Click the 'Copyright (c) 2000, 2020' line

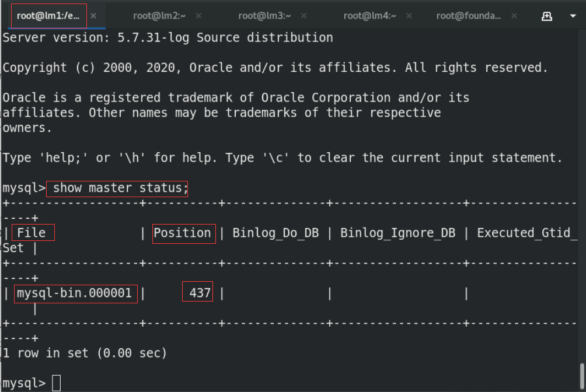tap(275, 67)
